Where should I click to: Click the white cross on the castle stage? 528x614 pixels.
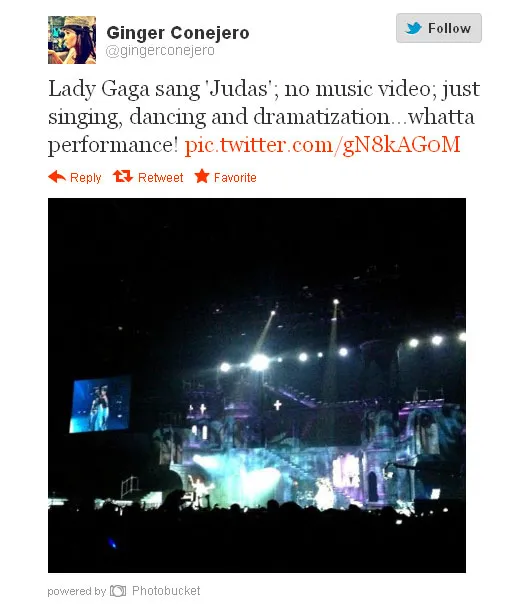pyautogui.click(x=277, y=405)
